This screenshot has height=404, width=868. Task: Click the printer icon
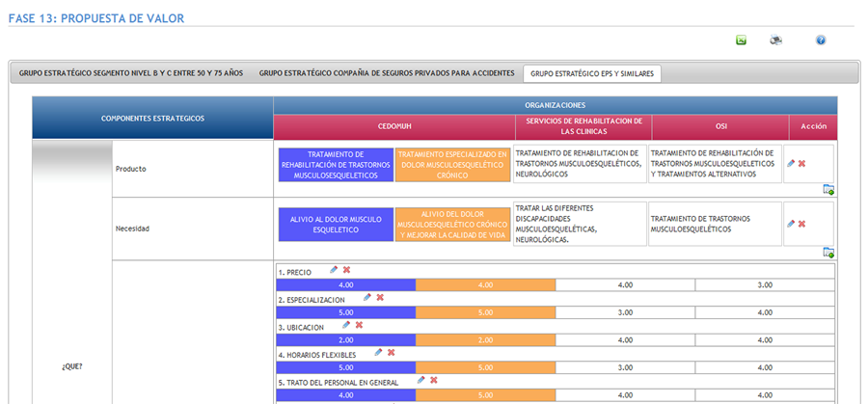click(x=775, y=40)
